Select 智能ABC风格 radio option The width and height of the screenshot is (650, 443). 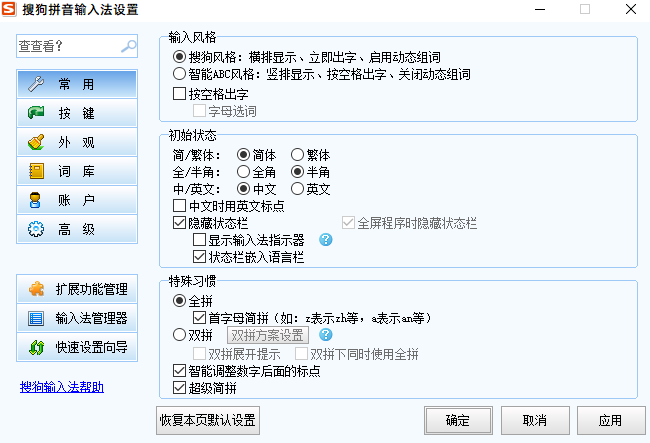(x=179, y=74)
